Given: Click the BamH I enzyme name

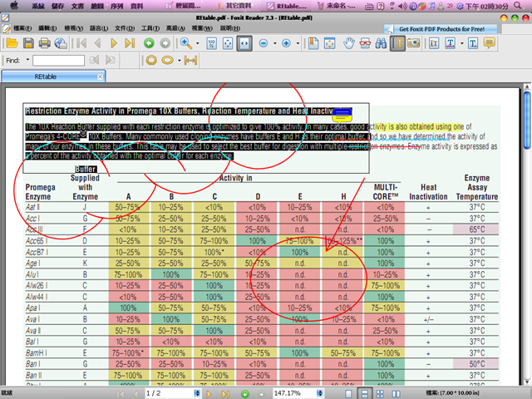Looking at the screenshot, I should [37, 352].
